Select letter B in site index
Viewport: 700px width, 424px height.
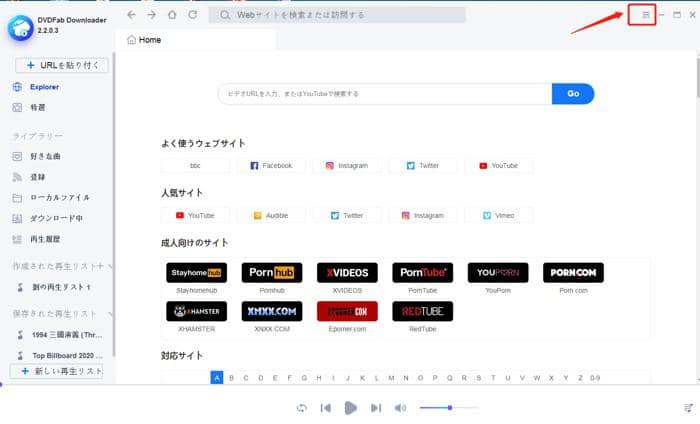tap(231, 378)
